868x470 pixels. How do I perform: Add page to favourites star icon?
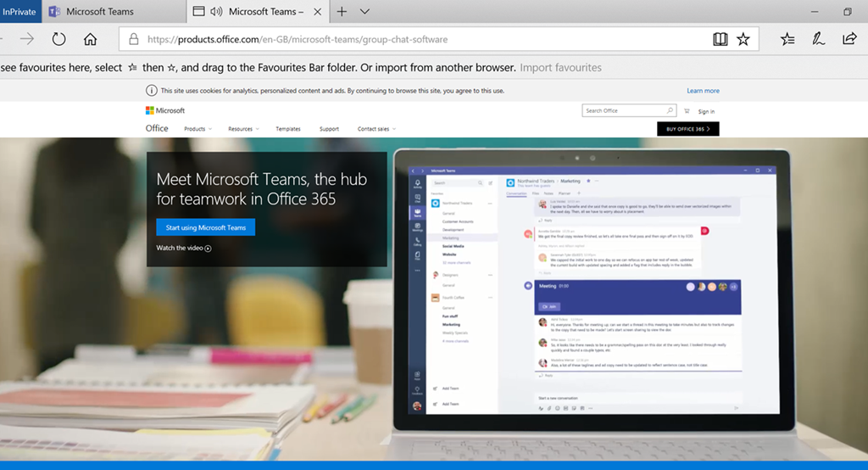click(743, 39)
